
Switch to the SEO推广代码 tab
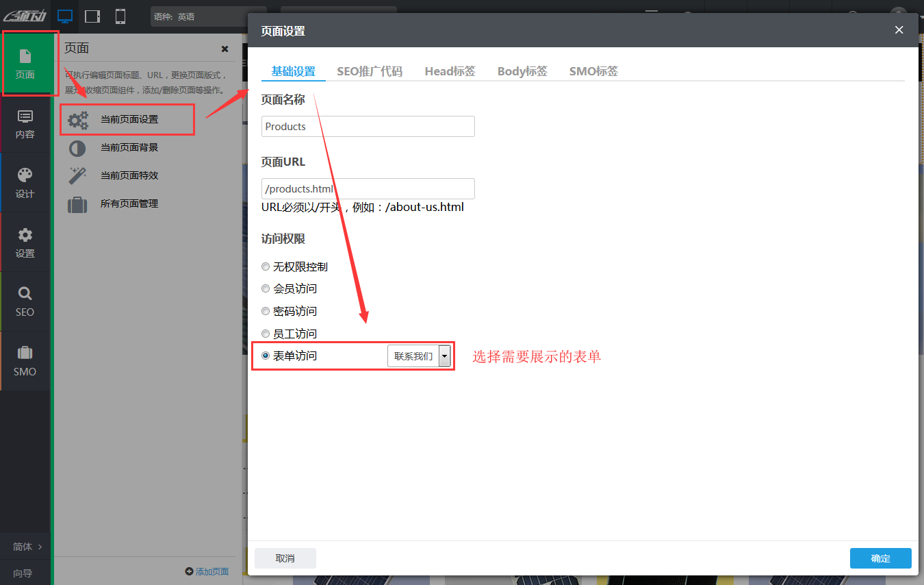click(x=370, y=71)
